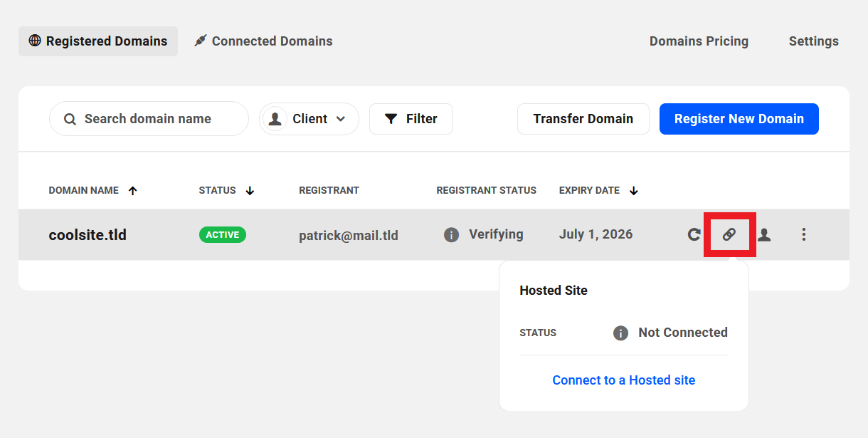Select registrant patrick@mail.tld
Image resolution: width=868 pixels, height=438 pixels.
[349, 235]
